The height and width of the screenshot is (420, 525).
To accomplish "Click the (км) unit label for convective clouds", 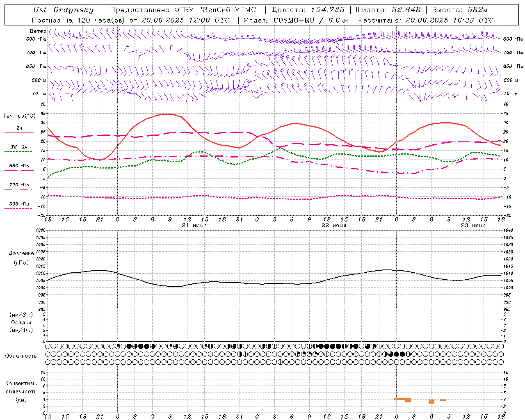I will pos(21,399).
